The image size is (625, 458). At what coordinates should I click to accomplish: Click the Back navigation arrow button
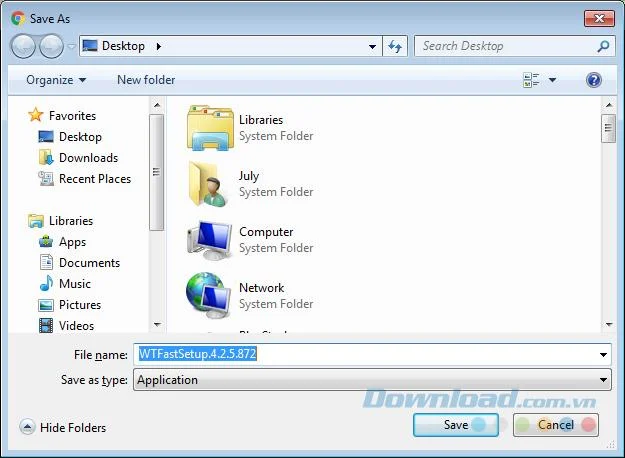tap(23, 46)
